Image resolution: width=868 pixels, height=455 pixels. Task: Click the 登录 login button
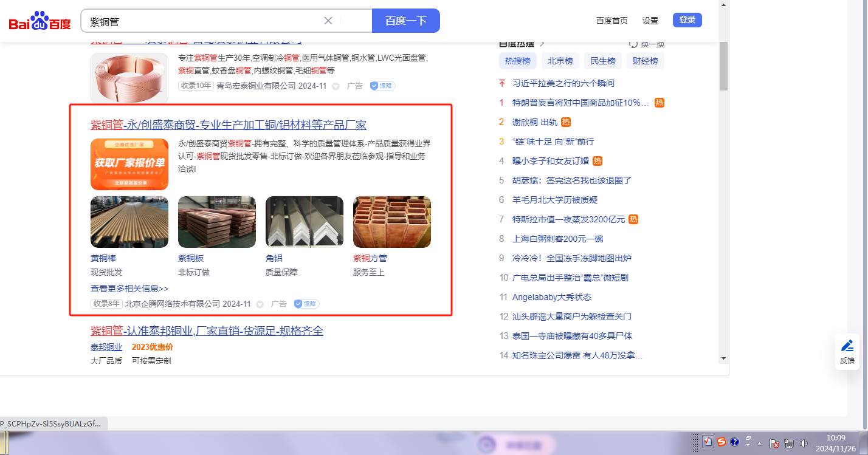(x=687, y=20)
